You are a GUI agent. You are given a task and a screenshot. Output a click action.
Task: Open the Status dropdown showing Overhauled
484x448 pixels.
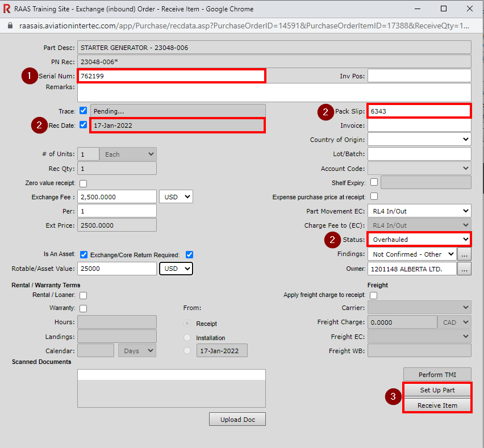click(x=419, y=240)
